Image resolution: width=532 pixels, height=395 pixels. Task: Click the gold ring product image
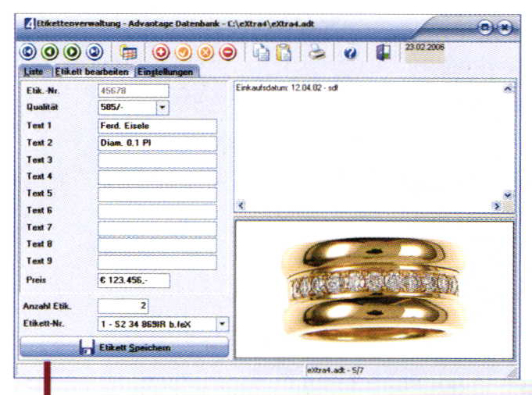tap(373, 287)
